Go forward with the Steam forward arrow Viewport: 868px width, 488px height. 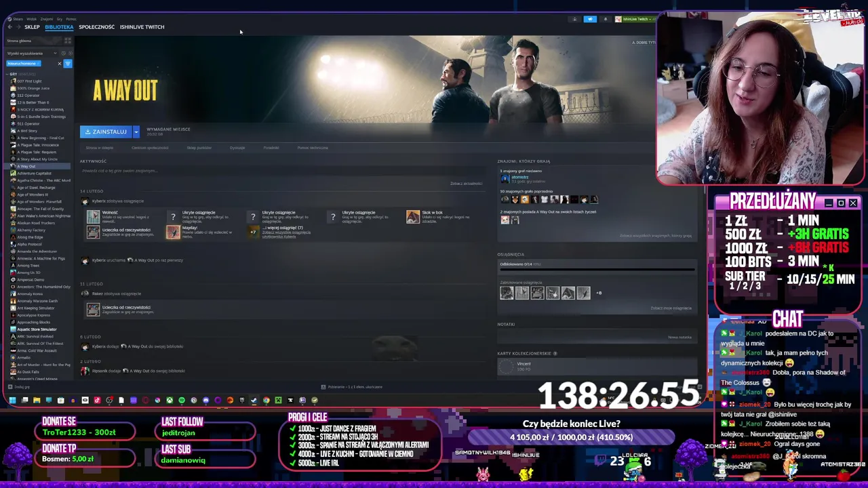(x=18, y=27)
